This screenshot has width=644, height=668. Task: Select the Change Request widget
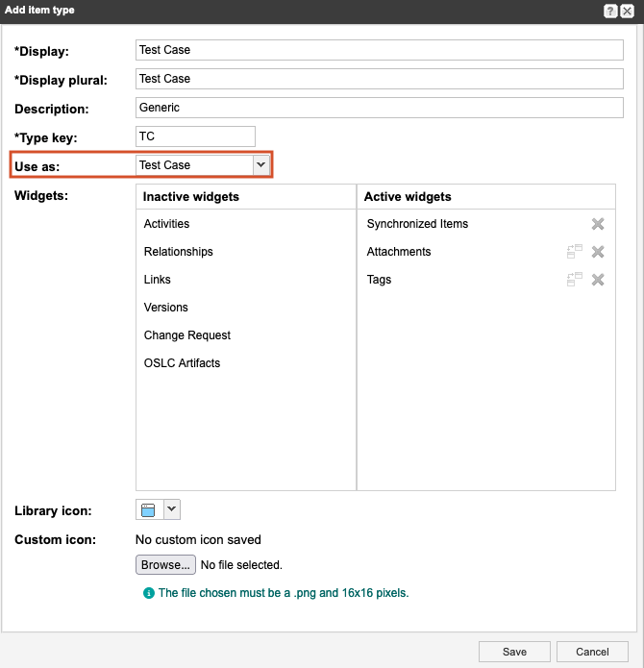[186, 335]
